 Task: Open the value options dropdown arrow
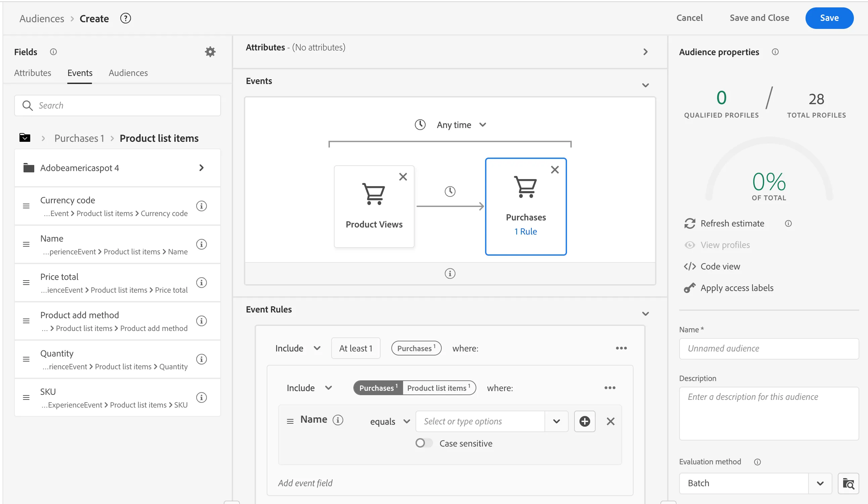pos(557,421)
